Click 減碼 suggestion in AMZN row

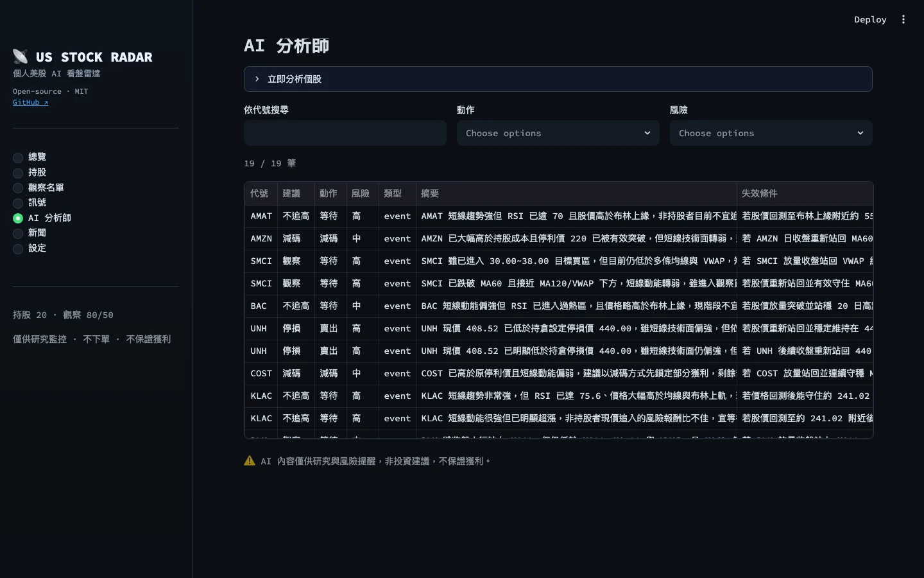(x=296, y=238)
